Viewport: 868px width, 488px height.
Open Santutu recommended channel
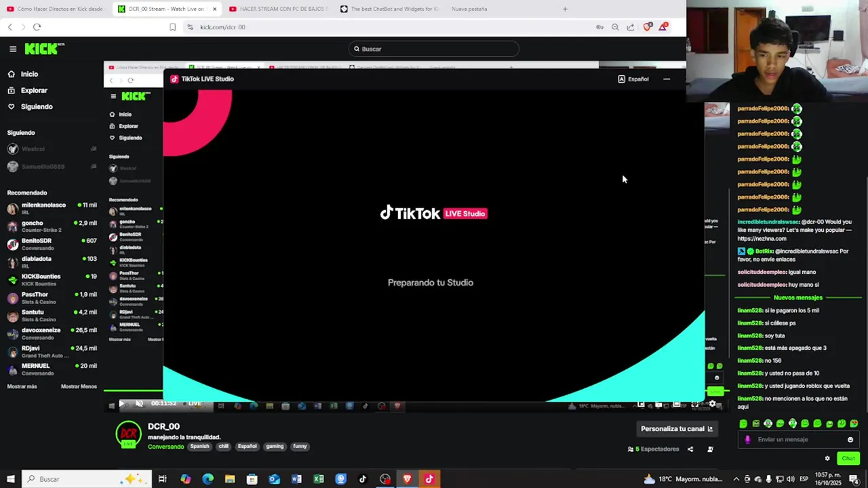click(x=51, y=315)
